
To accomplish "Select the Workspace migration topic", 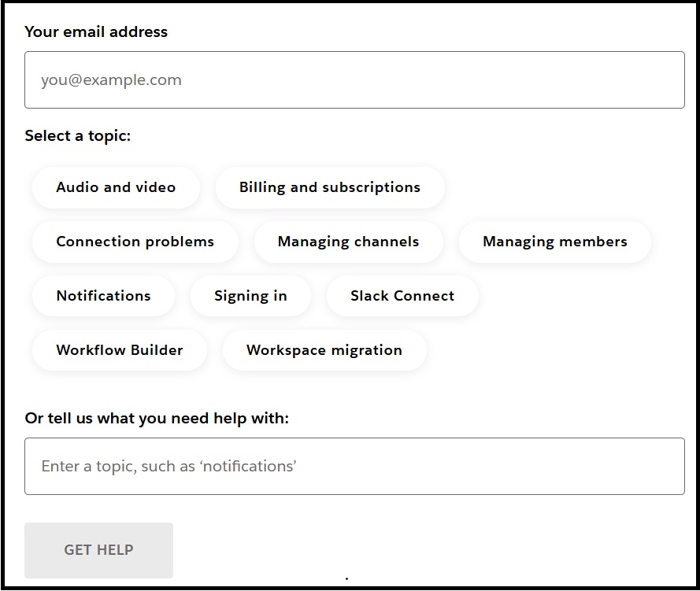I will tap(324, 350).
